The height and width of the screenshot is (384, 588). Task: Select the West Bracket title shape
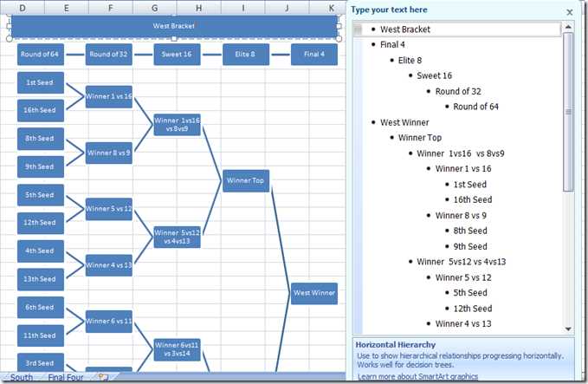[x=174, y=26]
